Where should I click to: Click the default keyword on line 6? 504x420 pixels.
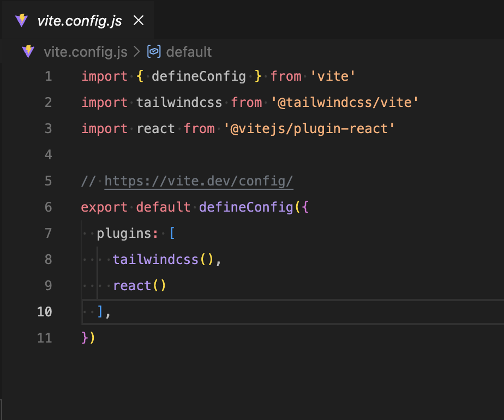pos(163,207)
